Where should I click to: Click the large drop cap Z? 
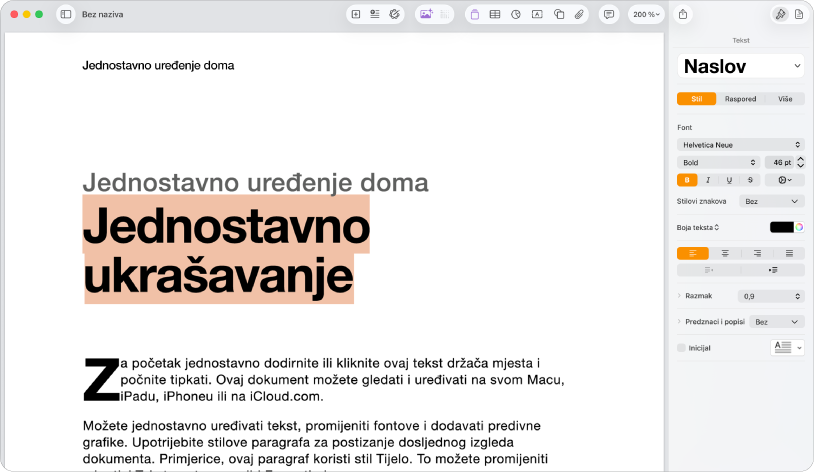coord(101,379)
